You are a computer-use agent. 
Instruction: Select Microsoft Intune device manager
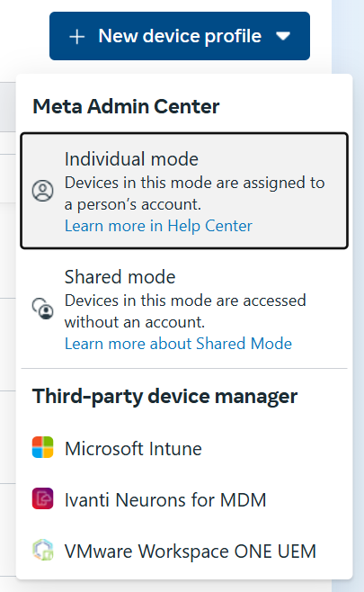pyautogui.click(x=184, y=449)
